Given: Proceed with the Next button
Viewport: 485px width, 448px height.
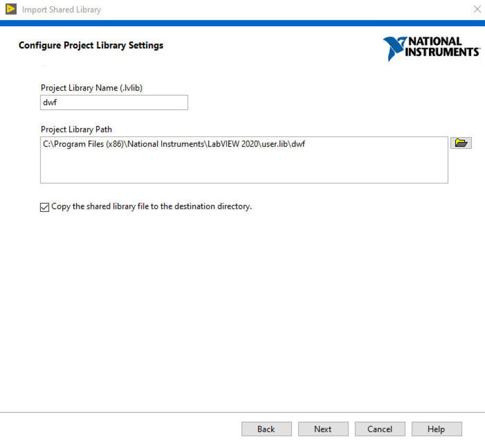Looking at the screenshot, I should tap(323, 429).
